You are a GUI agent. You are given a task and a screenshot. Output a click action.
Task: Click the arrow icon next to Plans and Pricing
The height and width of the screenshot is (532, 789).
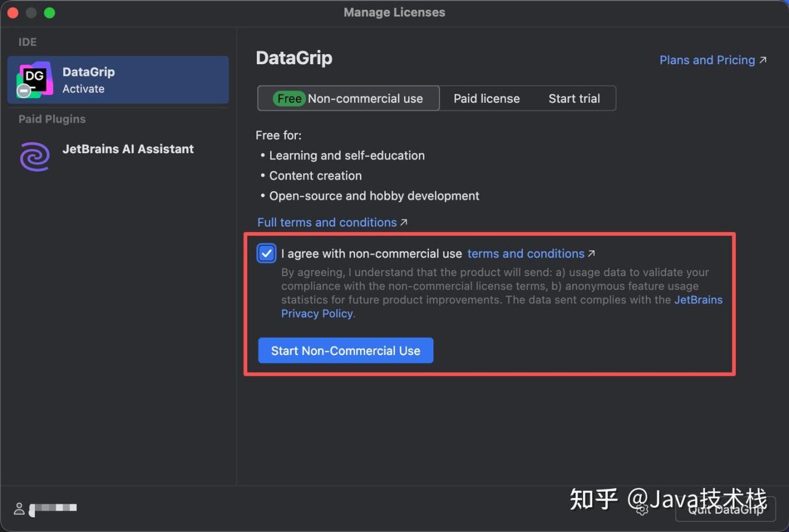[763, 60]
